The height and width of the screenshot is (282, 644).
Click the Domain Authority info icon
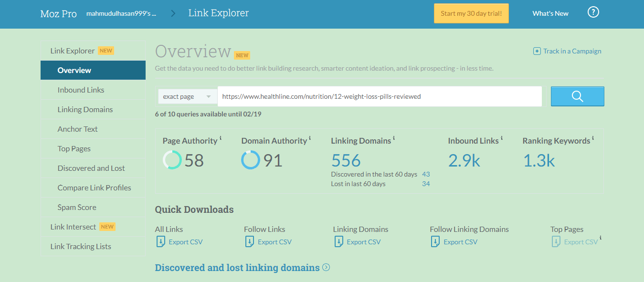310,139
